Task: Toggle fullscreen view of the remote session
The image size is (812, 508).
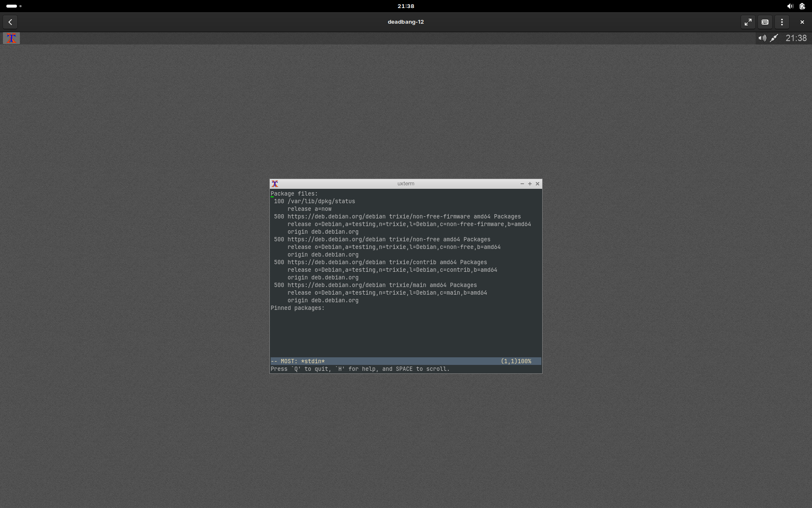Action: 748,22
